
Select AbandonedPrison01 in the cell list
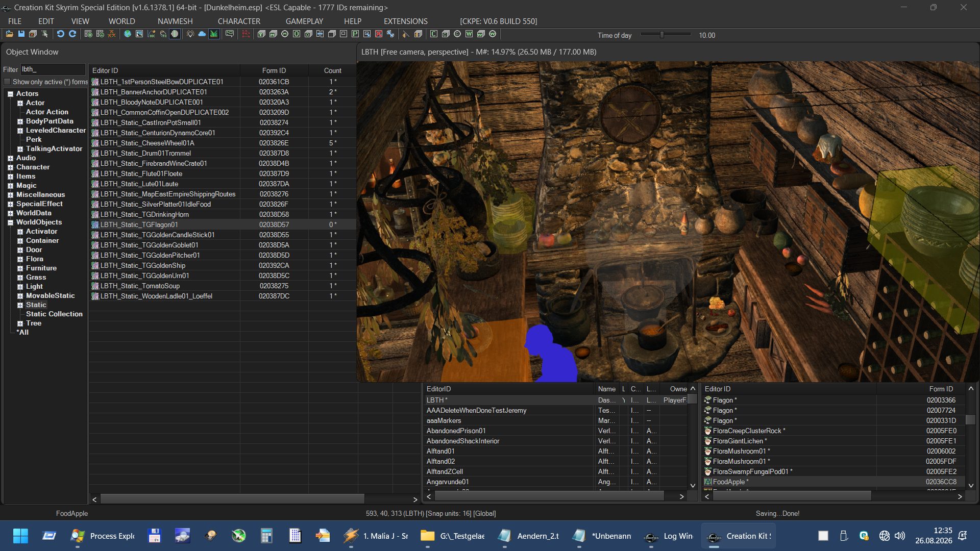pyautogui.click(x=456, y=431)
